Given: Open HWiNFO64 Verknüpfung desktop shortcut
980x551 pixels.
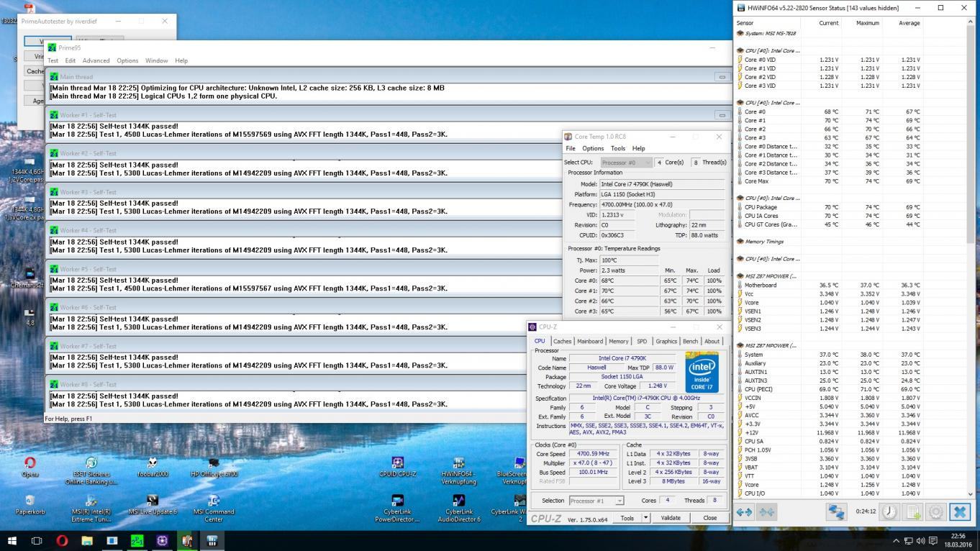Looking at the screenshot, I should point(458,470).
